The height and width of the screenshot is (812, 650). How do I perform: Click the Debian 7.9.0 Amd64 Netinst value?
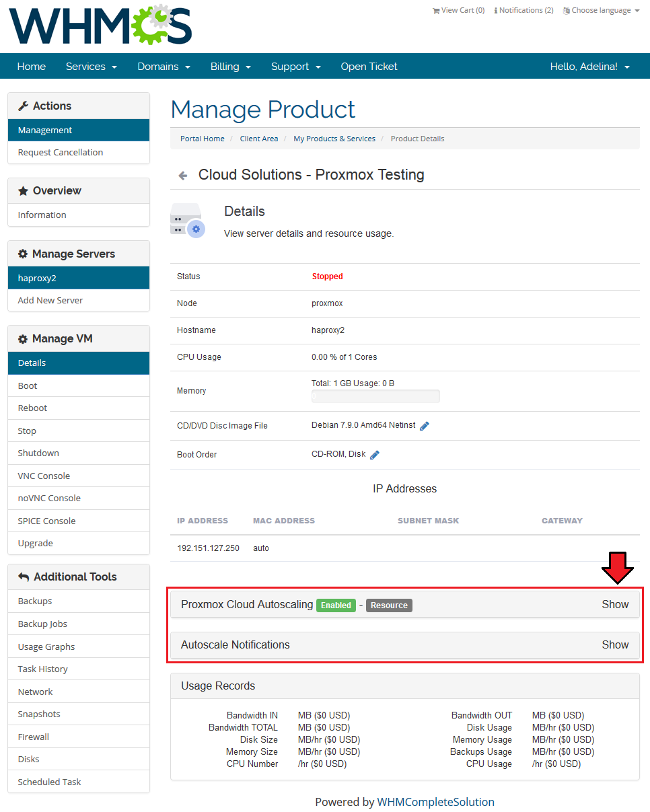(x=363, y=425)
